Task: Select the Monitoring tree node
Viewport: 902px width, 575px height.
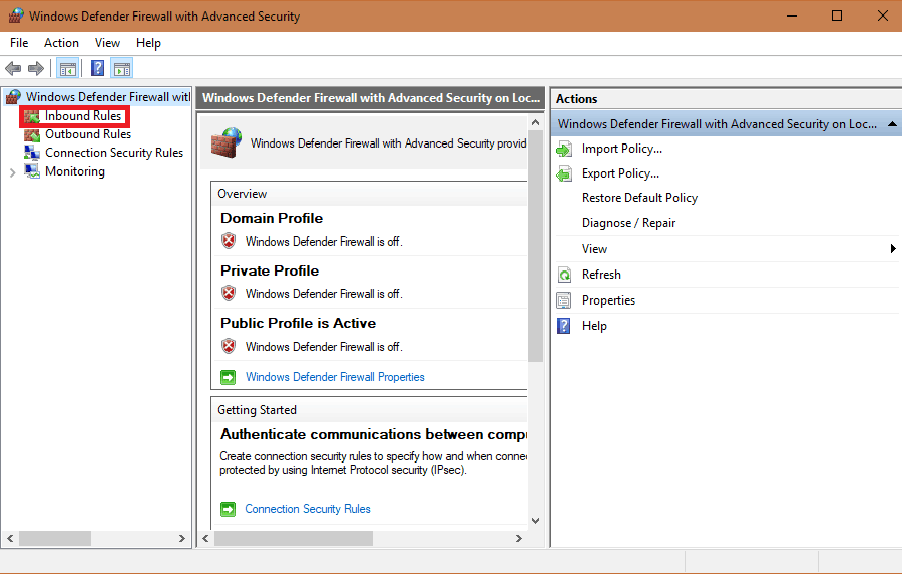Action: click(75, 171)
